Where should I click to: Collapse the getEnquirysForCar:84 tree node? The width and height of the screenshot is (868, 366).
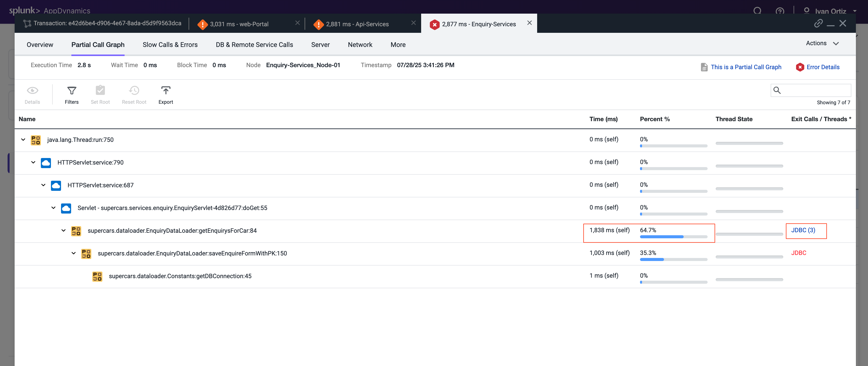[63, 231]
